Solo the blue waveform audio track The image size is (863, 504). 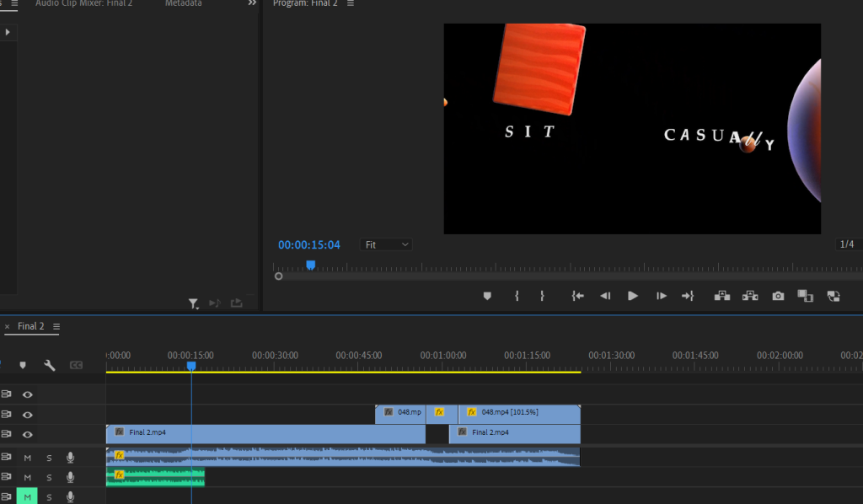[x=49, y=458]
